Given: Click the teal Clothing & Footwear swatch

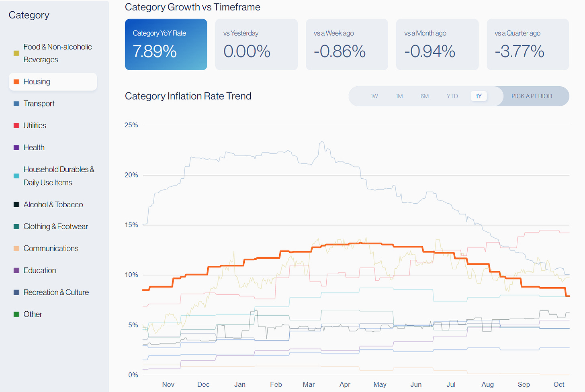Looking at the screenshot, I should (16, 227).
